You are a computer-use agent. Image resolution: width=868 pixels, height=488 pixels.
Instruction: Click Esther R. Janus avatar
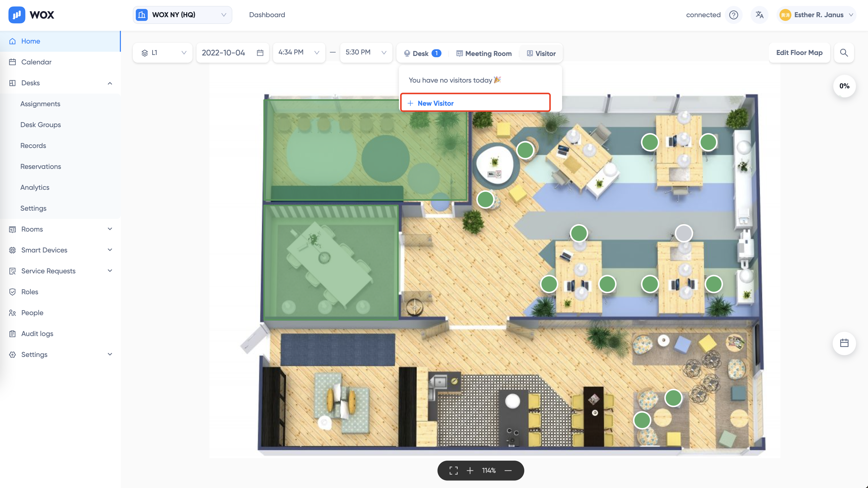(x=785, y=15)
